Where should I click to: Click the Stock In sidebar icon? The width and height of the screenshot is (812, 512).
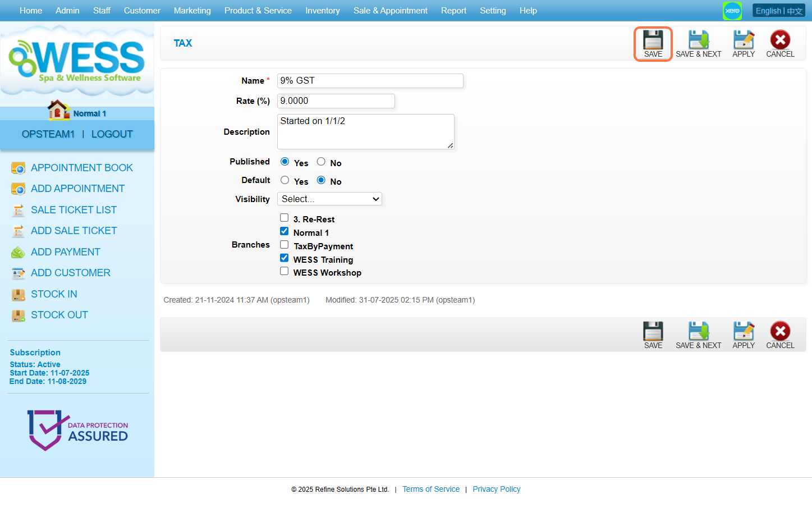pos(19,295)
